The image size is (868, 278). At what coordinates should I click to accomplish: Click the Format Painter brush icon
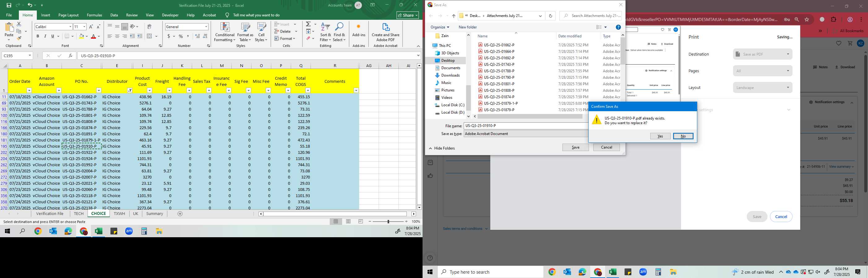(19, 38)
